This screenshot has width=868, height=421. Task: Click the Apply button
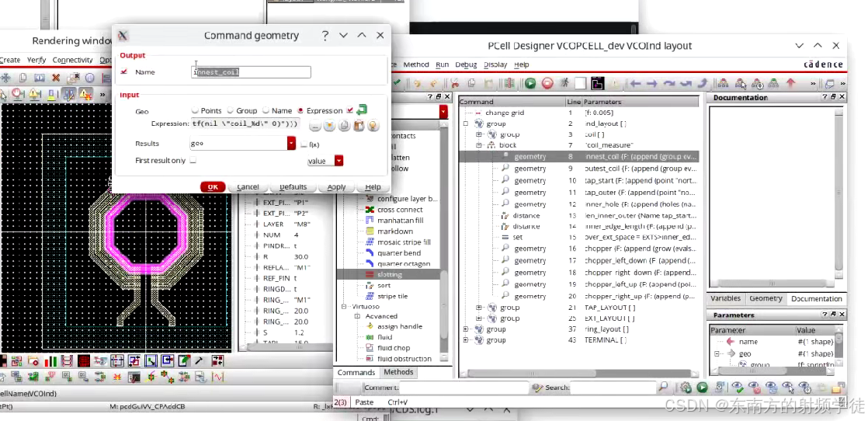click(336, 186)
